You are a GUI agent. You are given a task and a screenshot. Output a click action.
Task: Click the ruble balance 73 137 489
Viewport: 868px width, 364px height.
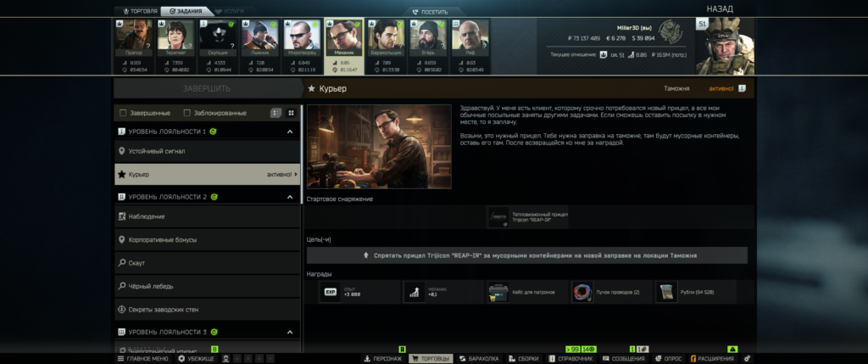(x=584, y=38)
